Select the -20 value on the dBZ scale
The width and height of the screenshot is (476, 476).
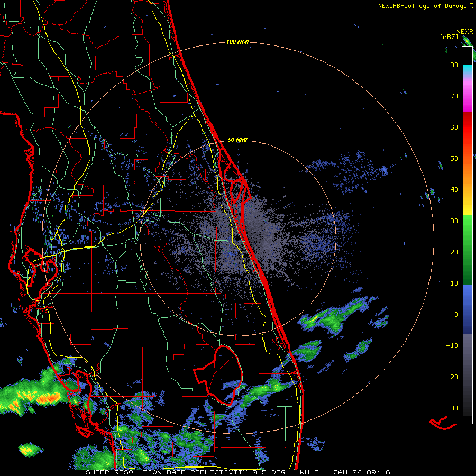tap(452, 377)
